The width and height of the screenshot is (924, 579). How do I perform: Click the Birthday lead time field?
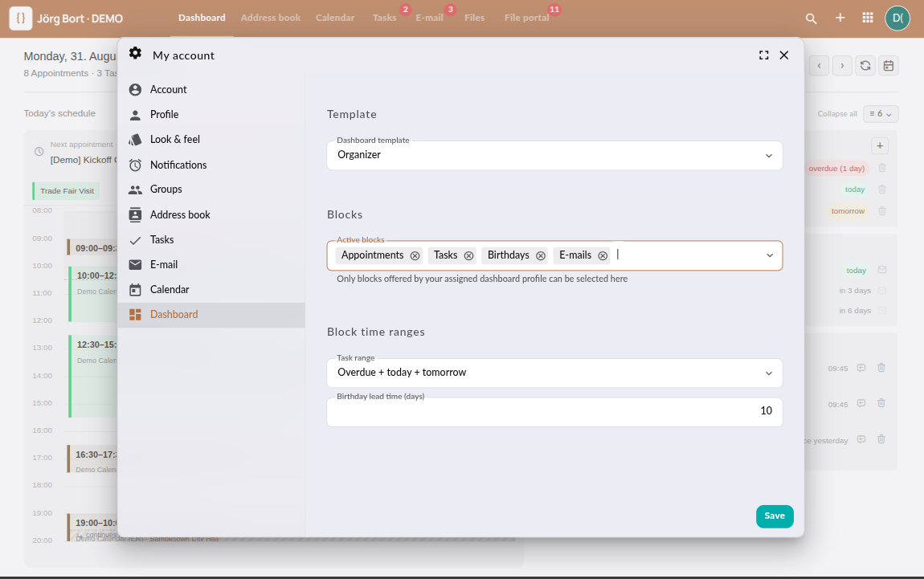tap(554, 412)
